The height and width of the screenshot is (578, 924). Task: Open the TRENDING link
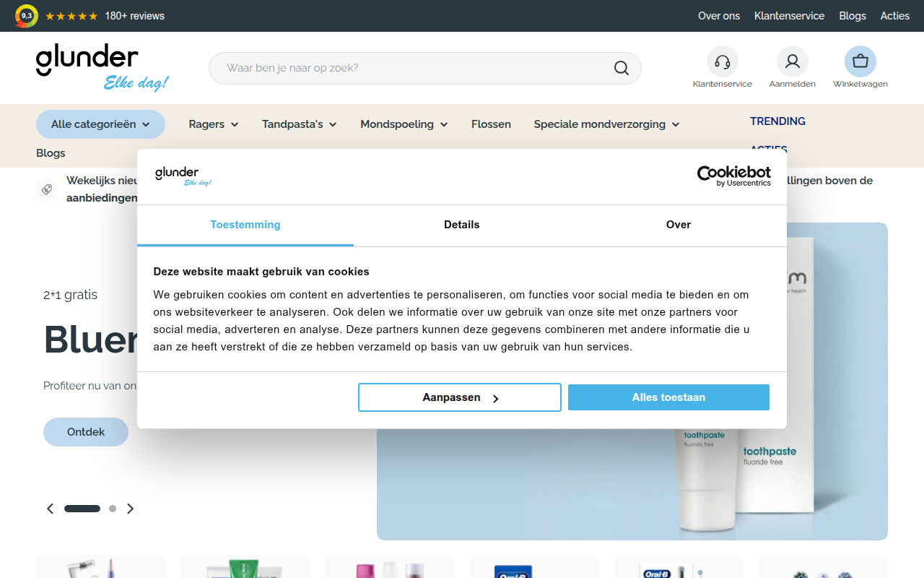(777, 121)
